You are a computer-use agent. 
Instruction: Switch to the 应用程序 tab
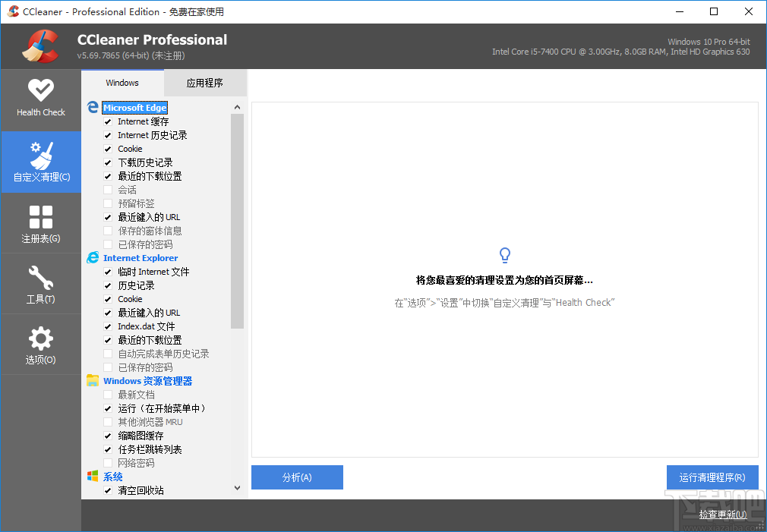(205, 83)
